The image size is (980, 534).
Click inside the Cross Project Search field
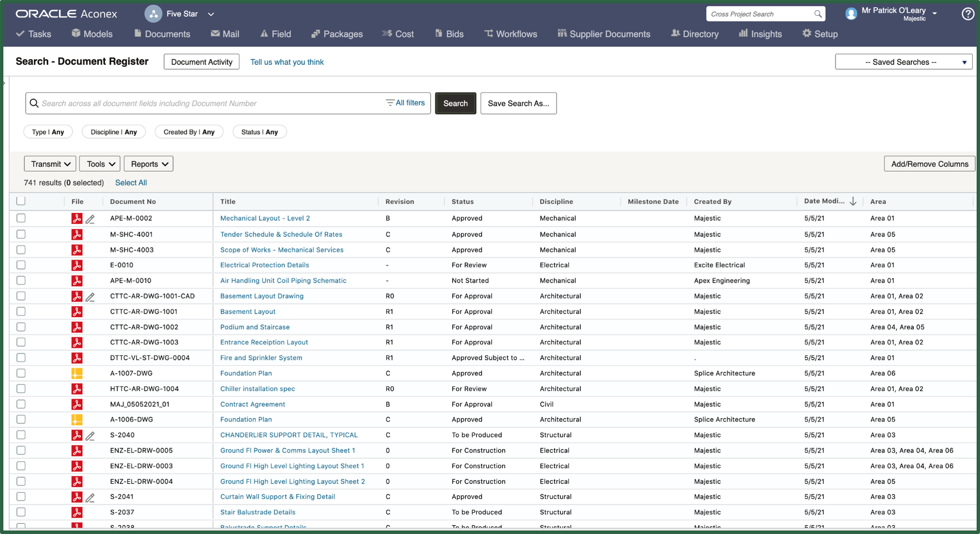(x=760, y=13)
